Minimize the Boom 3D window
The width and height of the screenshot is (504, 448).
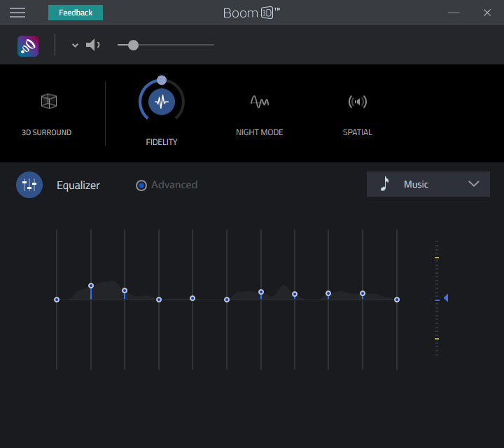coord(454,13)
